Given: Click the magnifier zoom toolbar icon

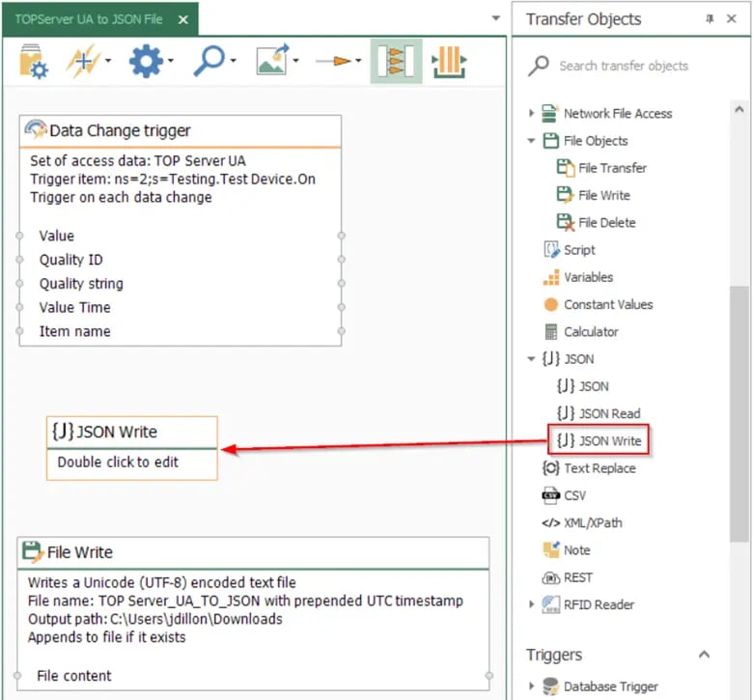Looking at the screenshot, I should pos(209,62).
